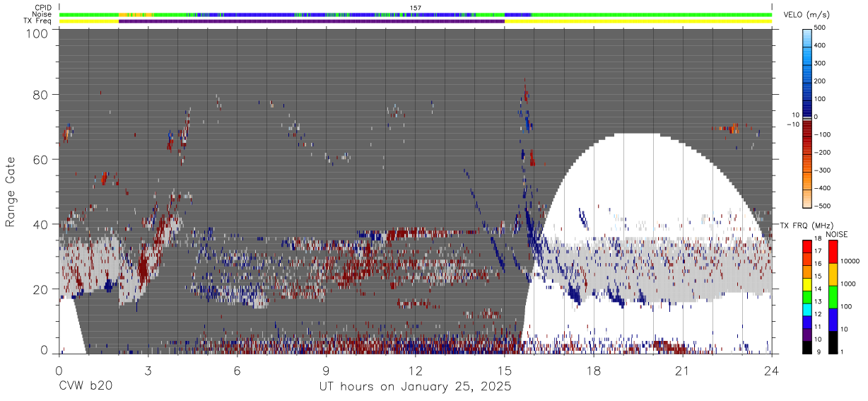The image size is (868, 401).
Task: Click the orange segment of top Noise strip
Action: pyautogui.click(x=136, y=14)
